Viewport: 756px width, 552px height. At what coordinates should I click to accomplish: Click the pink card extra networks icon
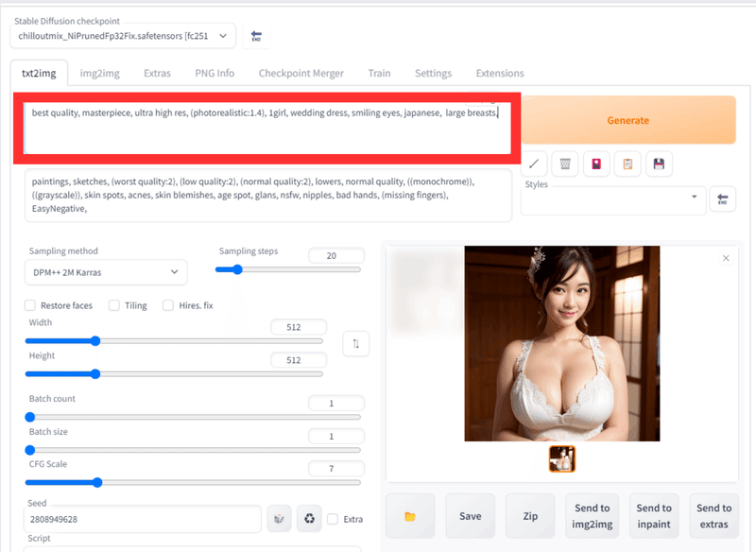[x=596, y=164]
